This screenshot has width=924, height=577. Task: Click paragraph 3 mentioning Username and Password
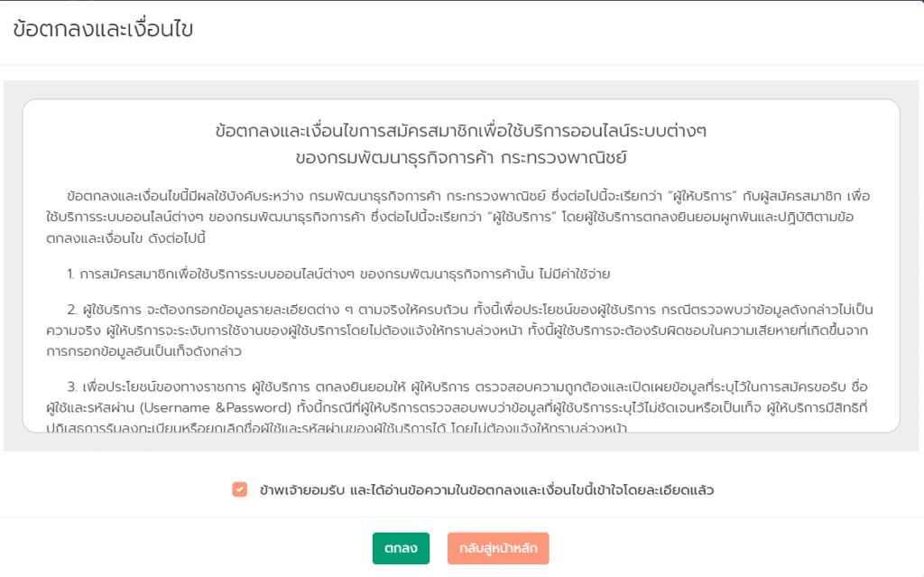pyautogui.click(x=462, y=406)
